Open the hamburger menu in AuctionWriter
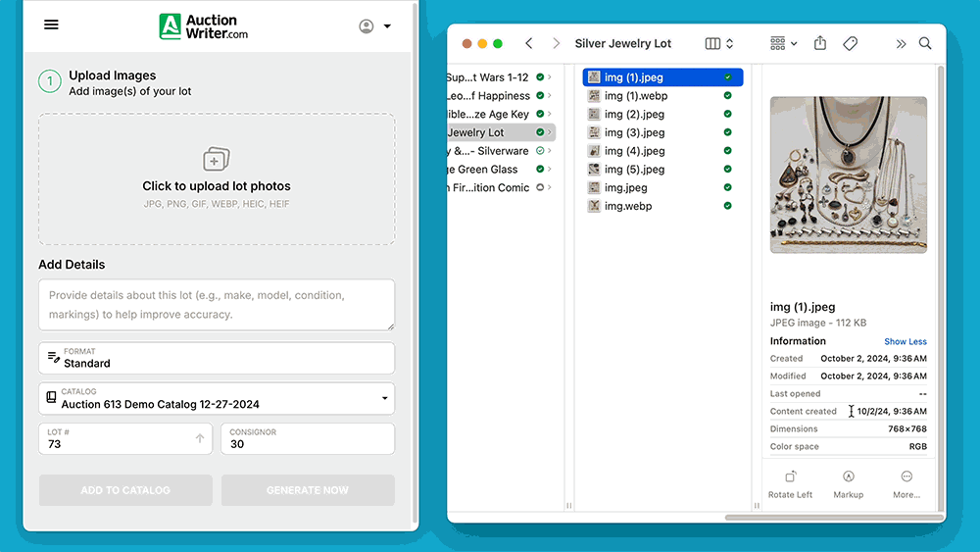The width and height of the screenshot is (980, 552). click(51, 25)
